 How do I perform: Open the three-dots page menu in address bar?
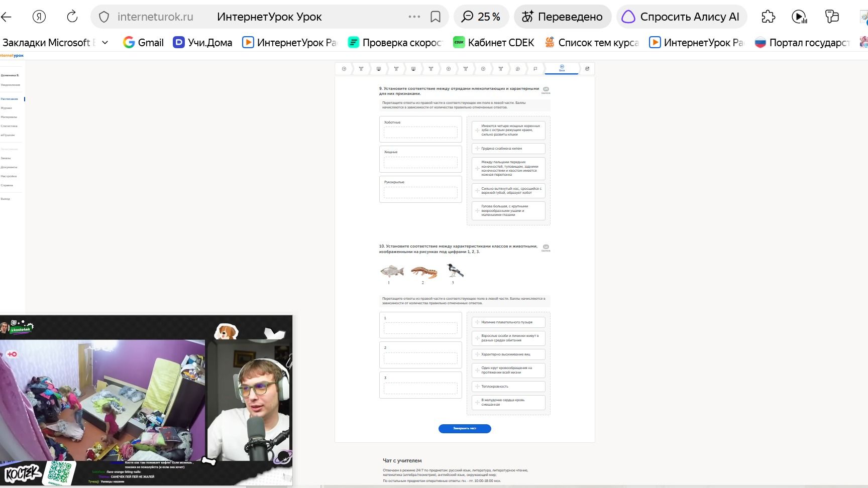414,17
